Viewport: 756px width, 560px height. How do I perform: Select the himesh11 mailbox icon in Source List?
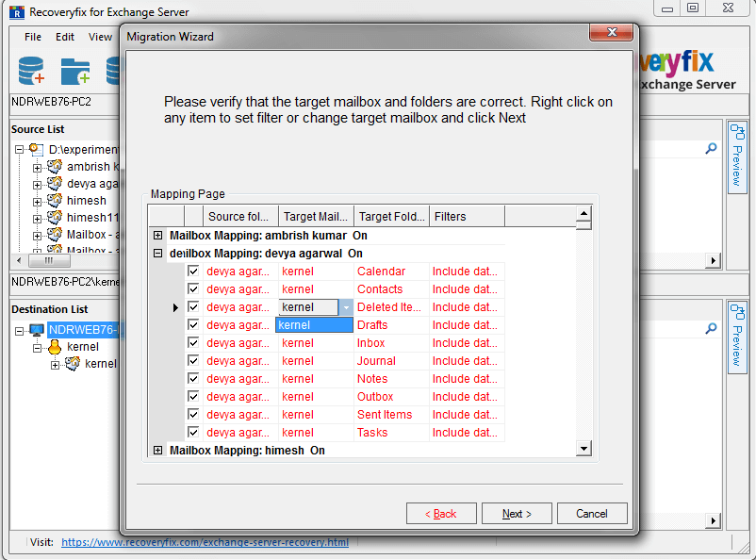pos(55,217)
